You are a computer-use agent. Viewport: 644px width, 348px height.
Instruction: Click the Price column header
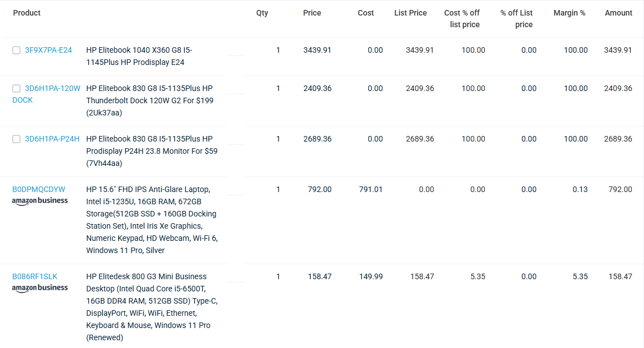312,13
